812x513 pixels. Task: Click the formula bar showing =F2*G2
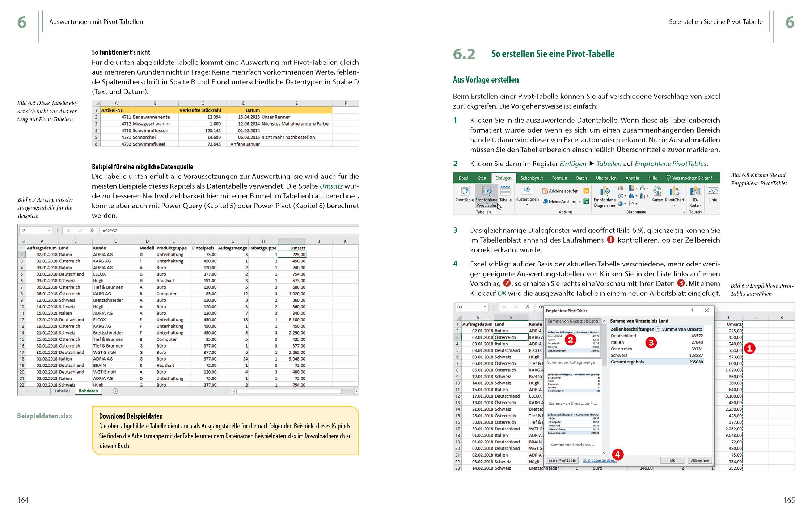pos(229,231)
